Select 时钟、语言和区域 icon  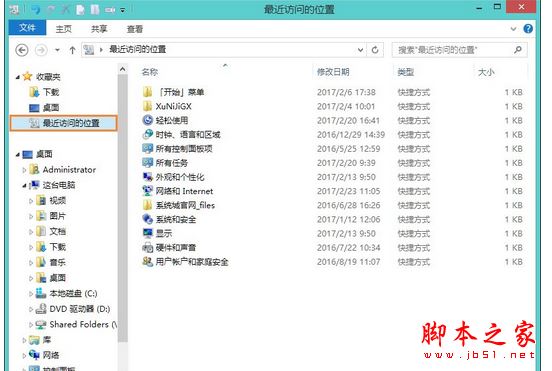point(148,134)
